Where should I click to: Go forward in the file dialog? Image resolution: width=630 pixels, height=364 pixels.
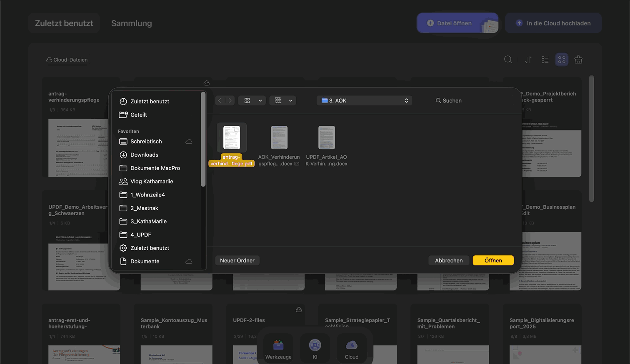point(230,100)
